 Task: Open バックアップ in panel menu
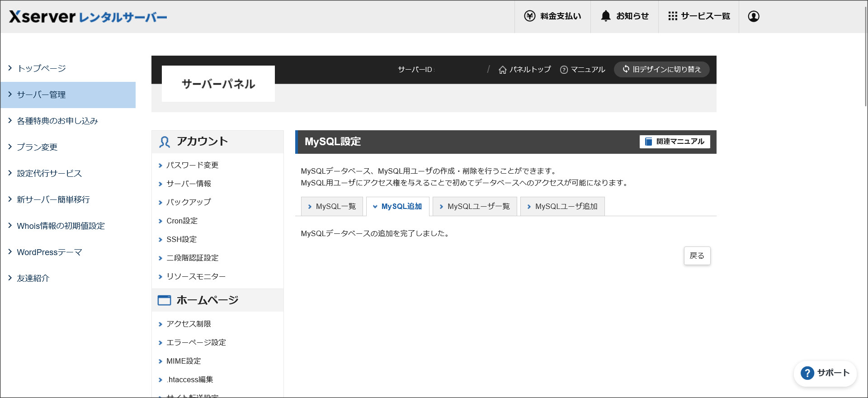[x=189, y=202]
